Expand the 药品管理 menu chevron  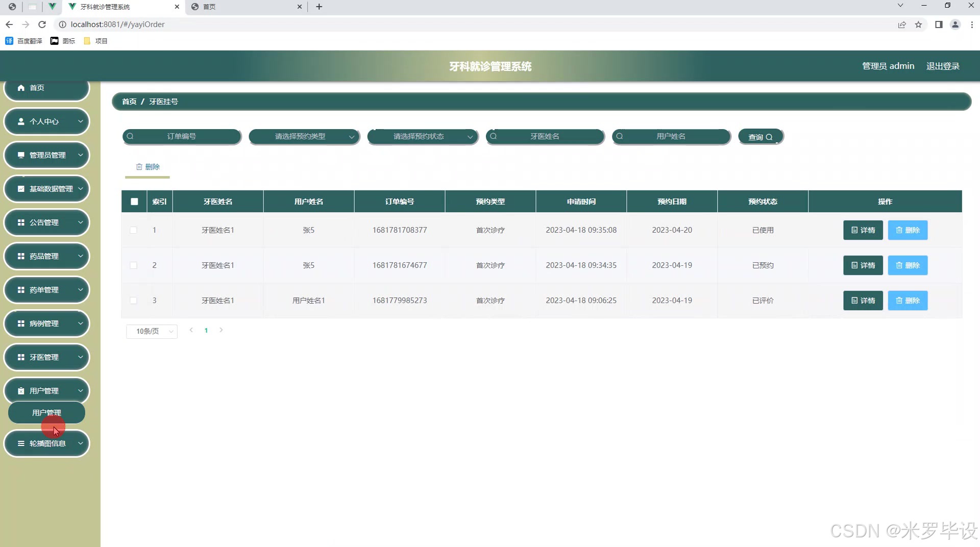[80, 256]
